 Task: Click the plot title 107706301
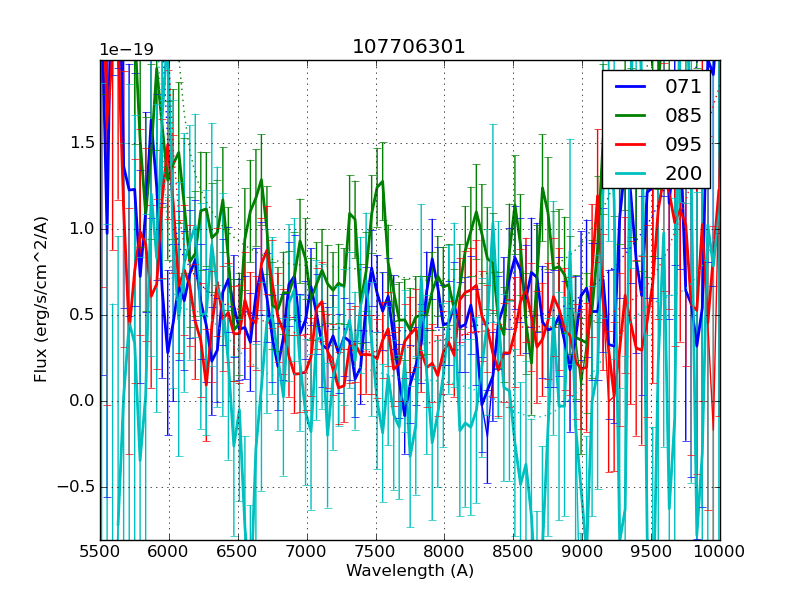[409, 47]
